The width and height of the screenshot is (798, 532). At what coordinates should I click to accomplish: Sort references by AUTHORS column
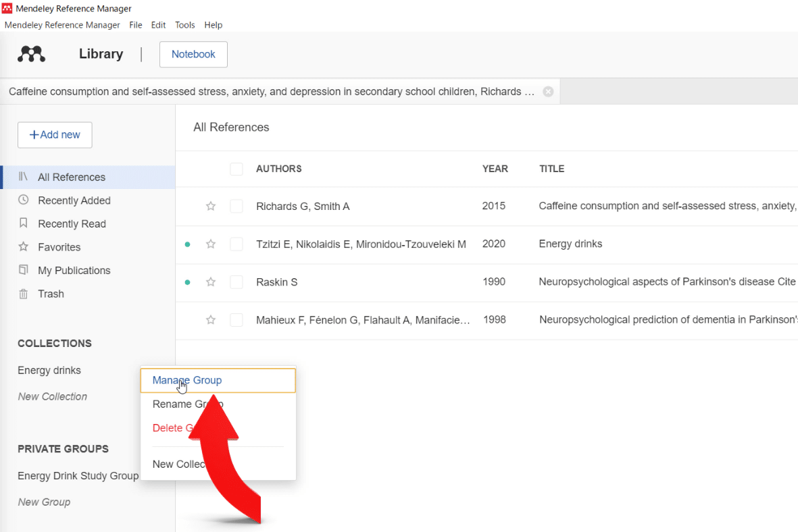coord(279,169)
